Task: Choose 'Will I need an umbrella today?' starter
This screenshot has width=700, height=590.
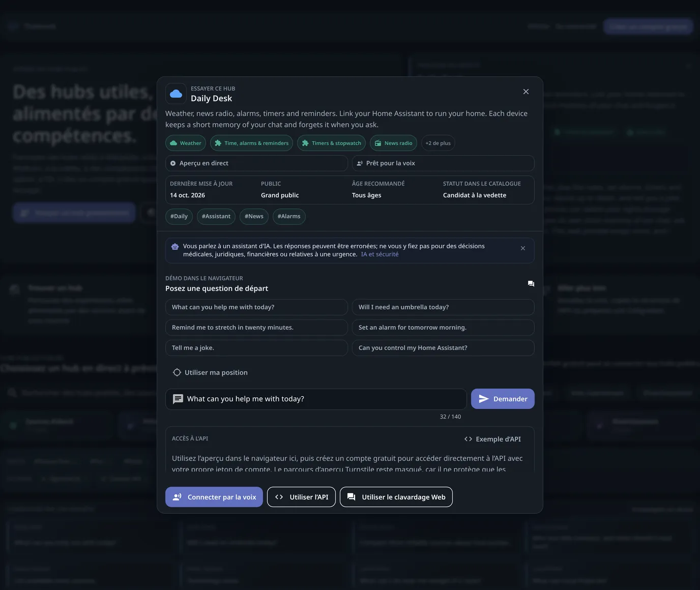Action: point(443,307)
